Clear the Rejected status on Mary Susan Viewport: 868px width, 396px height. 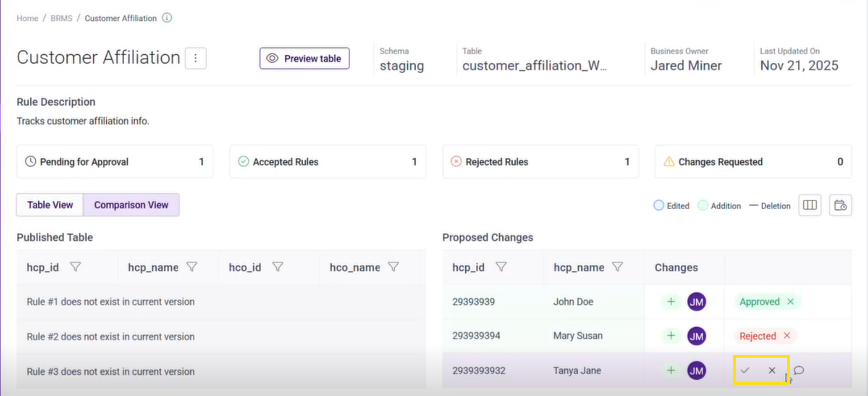[787, 335]
